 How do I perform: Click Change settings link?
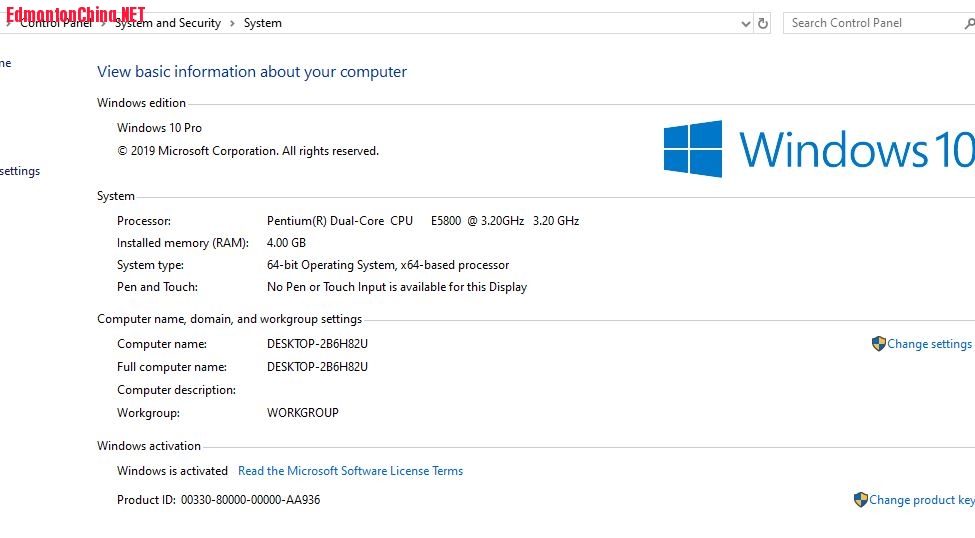pyautogui.click(x=929, y=344)
